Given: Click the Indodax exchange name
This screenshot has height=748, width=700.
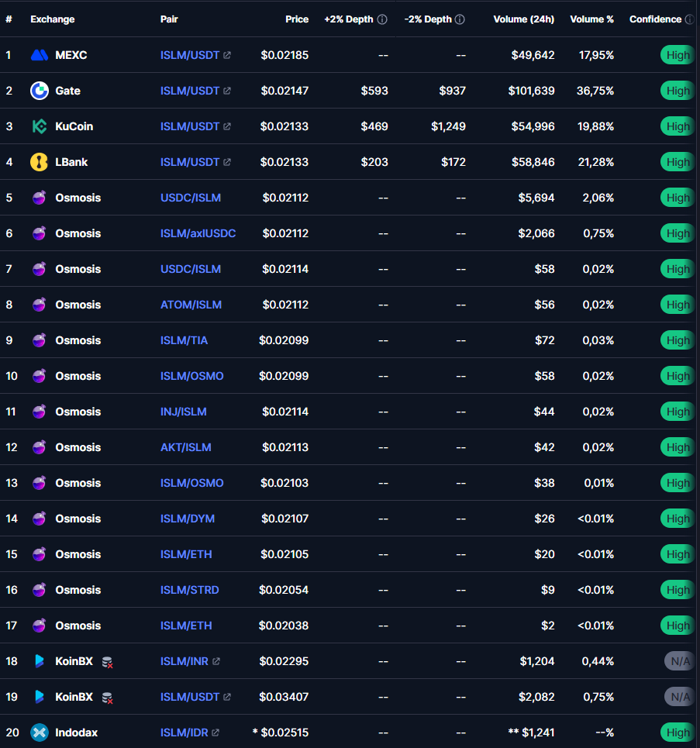Looking at the screenshot, I should tap(76, 732).
